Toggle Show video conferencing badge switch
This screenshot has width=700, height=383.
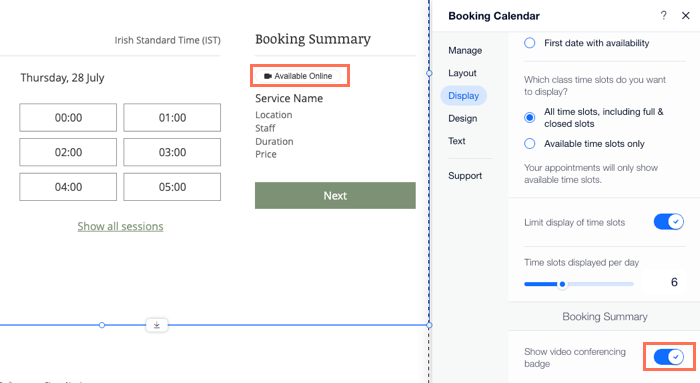(669, 357)
